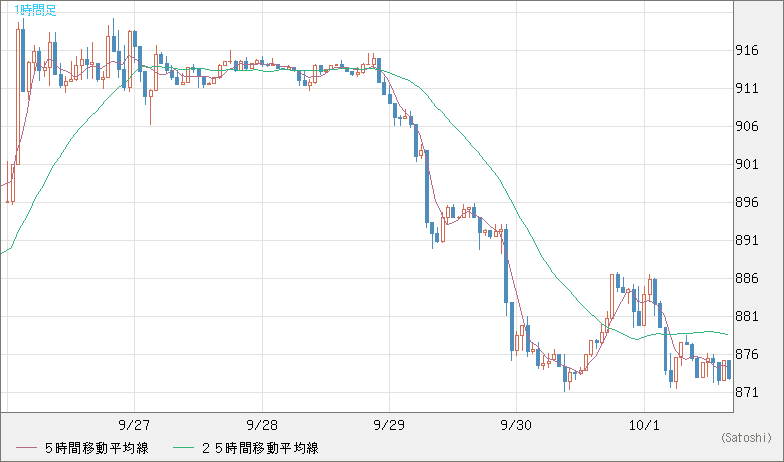The image size is (784, 462).
Task: Click the 9/27 date marker
Action: 134,424
